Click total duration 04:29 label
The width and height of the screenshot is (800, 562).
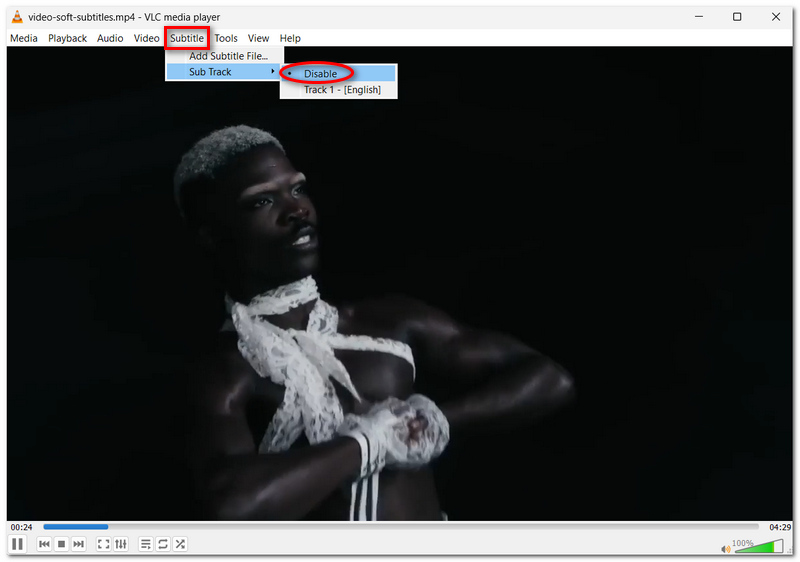coord(780,527)
